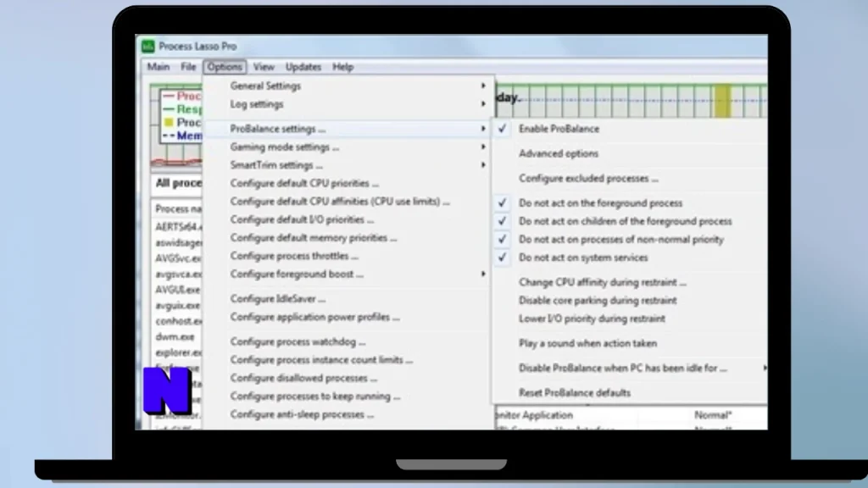The image size is (868, 488).
Task: Expand General Settings submenu arrow
Action: click(483, 86)
